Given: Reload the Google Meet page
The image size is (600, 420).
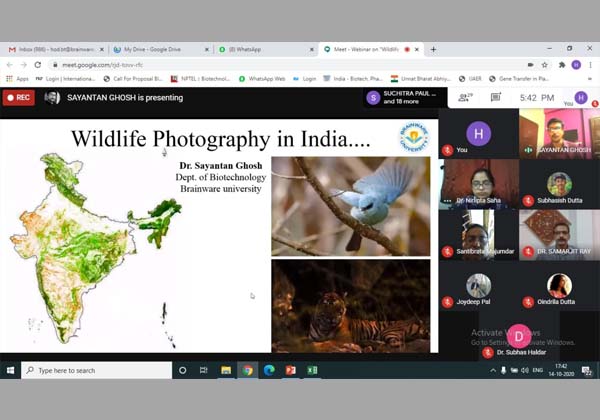Looking at the screenshot, I should tap(38, 65).
